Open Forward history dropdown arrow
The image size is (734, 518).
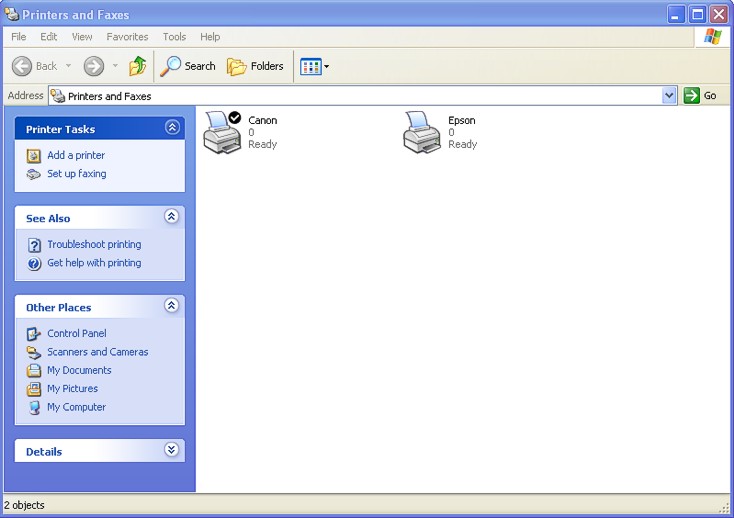(115, 66)
